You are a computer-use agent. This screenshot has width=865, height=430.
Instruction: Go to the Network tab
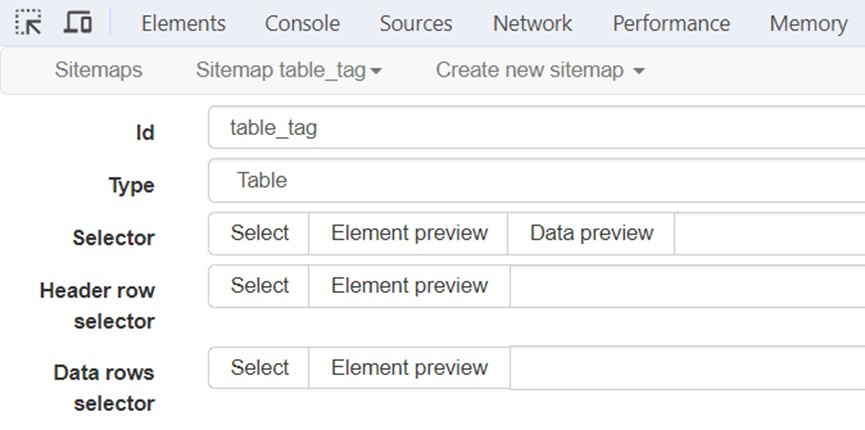click(532, 23)
